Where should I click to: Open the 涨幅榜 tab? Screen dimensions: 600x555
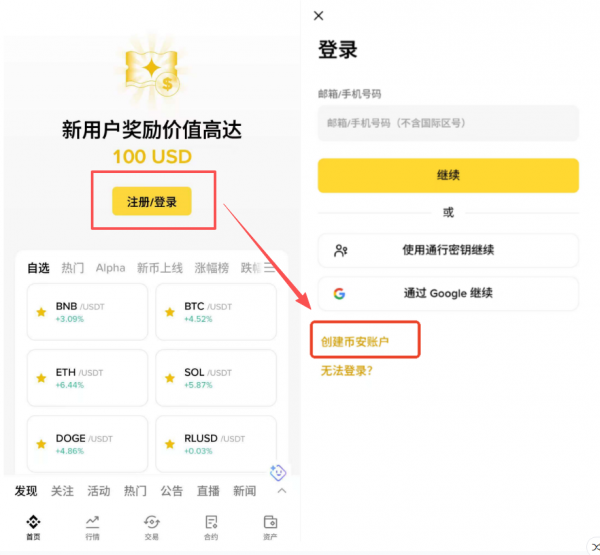pos(212,268)
